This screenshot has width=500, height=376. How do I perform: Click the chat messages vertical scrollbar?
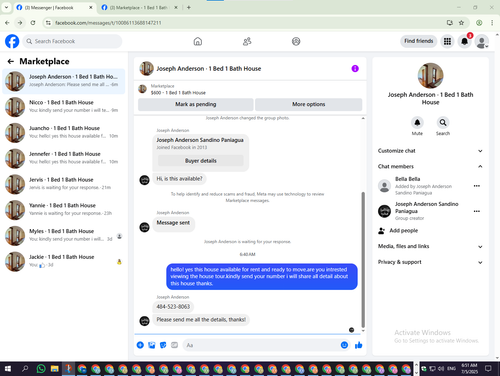click(363, 259)
